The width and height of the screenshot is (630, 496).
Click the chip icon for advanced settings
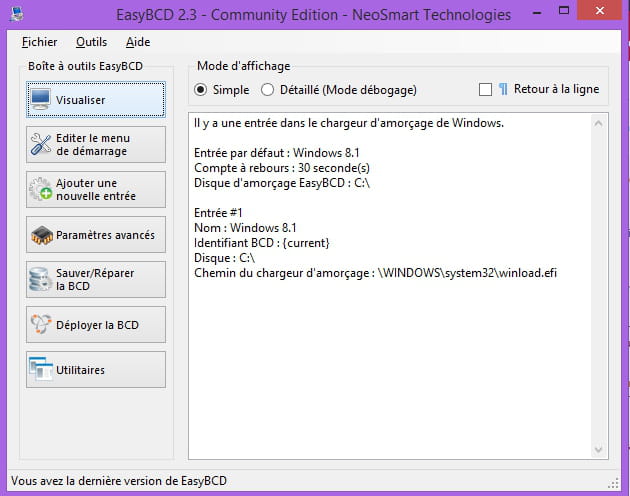click(42, 235)
